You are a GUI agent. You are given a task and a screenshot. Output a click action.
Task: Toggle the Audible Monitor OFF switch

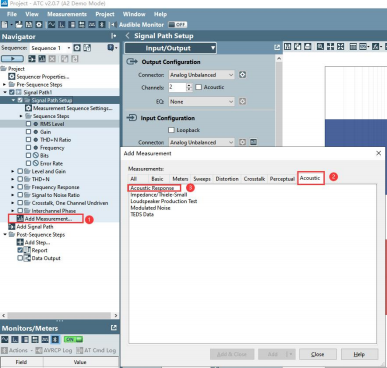(178, 25)
